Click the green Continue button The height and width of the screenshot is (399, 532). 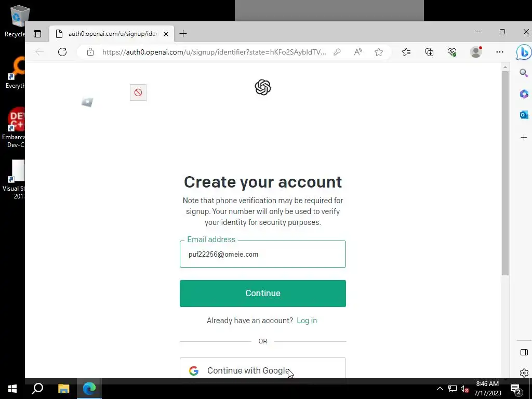coord(263,294)
